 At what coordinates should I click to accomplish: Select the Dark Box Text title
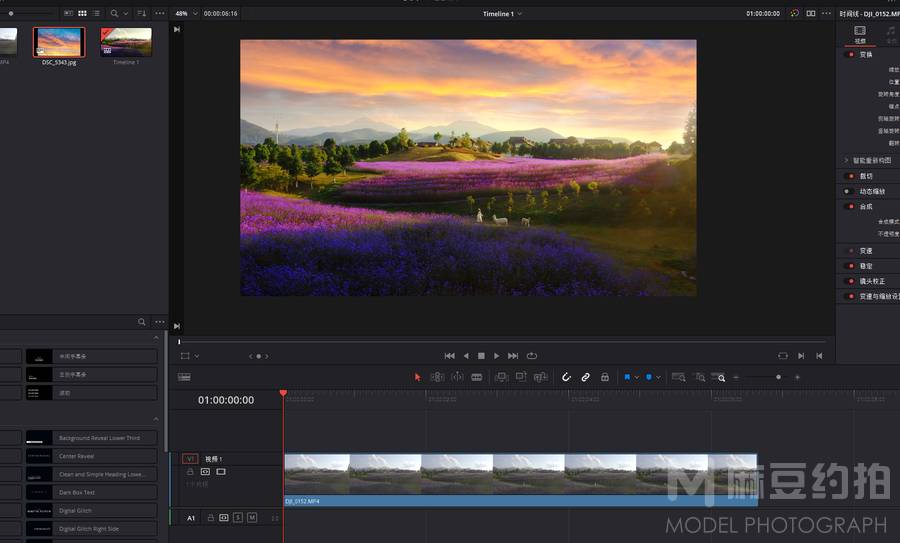[91, 492]
